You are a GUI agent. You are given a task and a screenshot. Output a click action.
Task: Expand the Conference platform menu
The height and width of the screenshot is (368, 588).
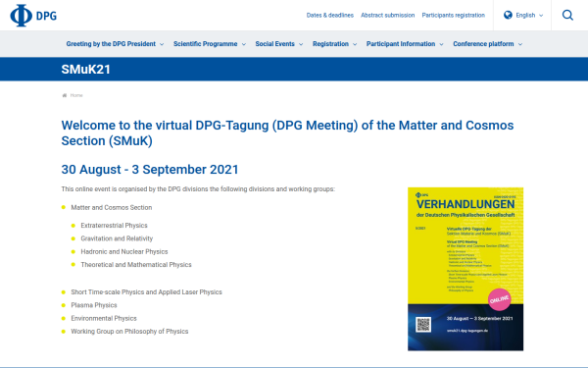coord(487,44)
